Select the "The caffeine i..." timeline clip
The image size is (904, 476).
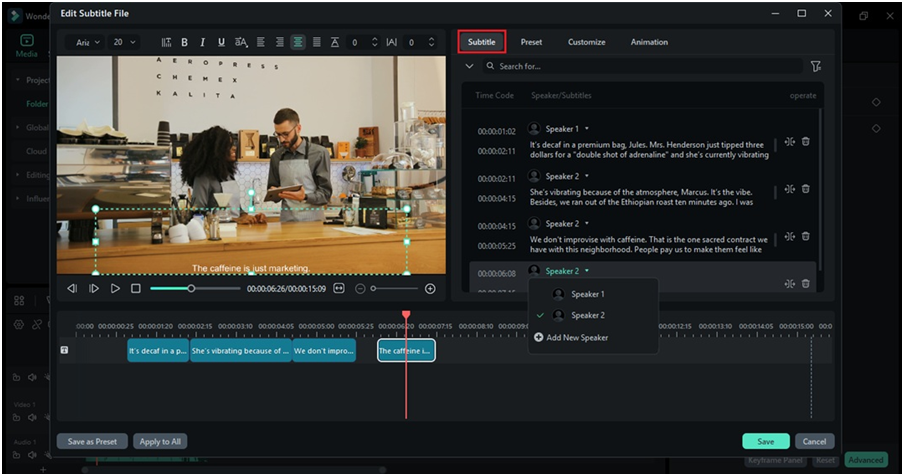[406, 350]
